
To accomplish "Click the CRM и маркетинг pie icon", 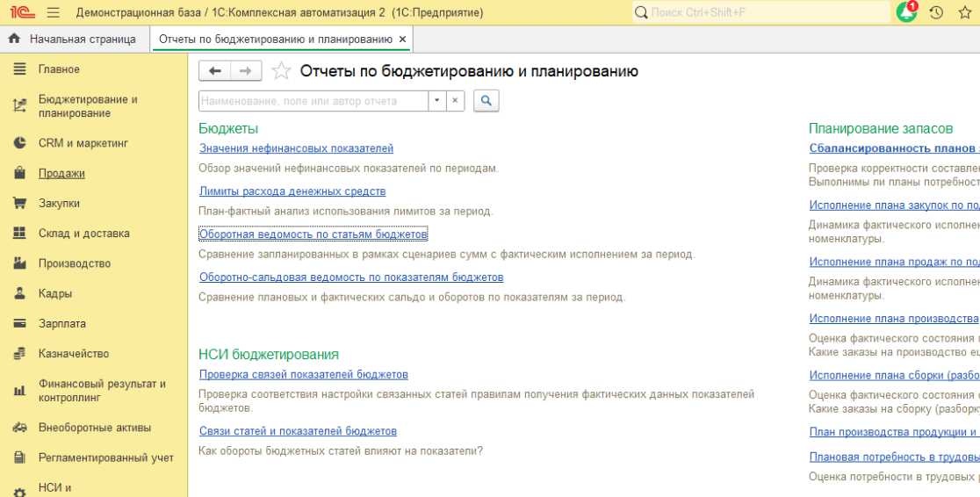I will (20, 143).
